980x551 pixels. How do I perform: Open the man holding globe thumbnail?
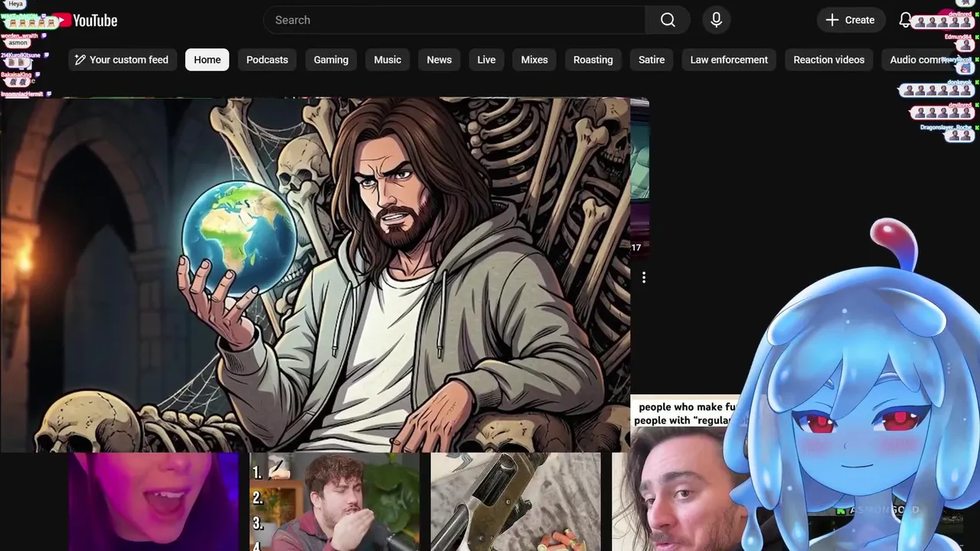(315, 274)
